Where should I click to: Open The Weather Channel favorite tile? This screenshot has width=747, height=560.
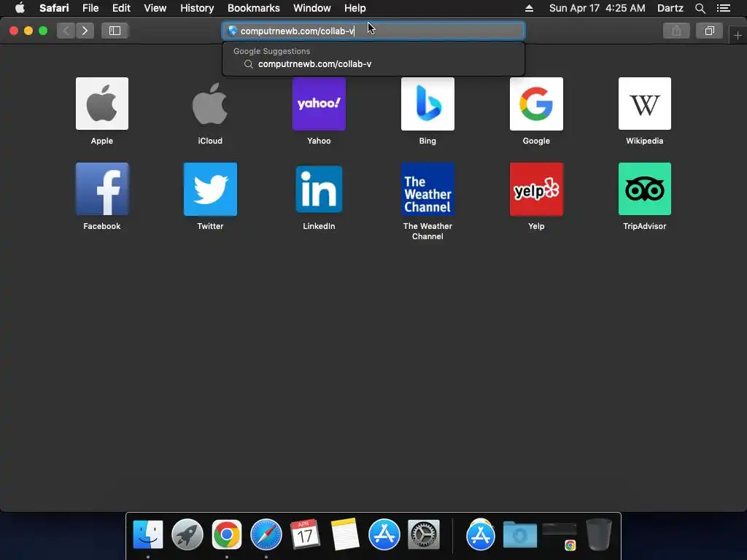[x=427, y=189]
